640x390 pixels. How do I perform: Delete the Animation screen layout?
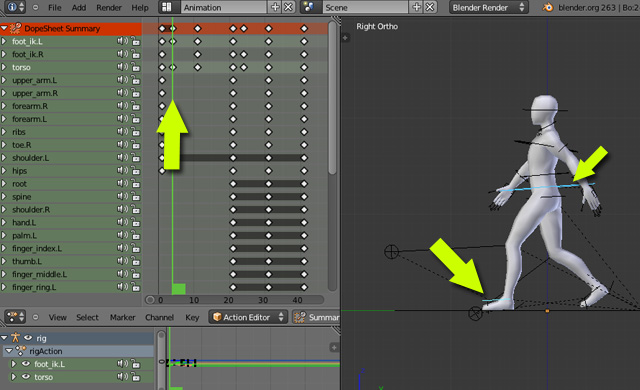click(289, 7)
